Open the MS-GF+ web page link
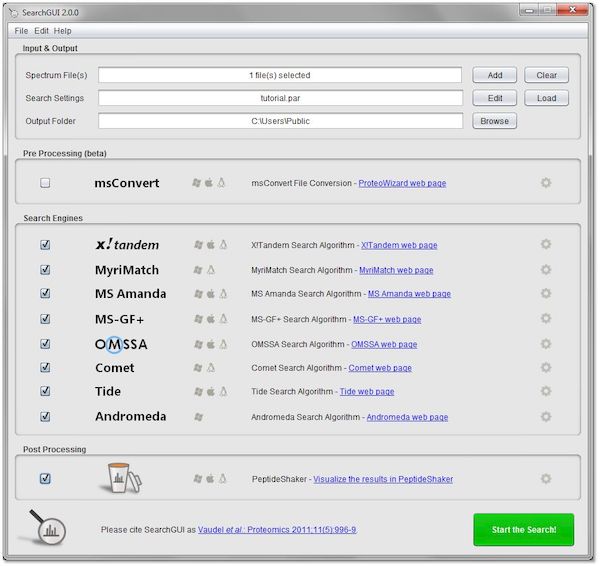Screen dimensions: 600x567 coord(387,319)
